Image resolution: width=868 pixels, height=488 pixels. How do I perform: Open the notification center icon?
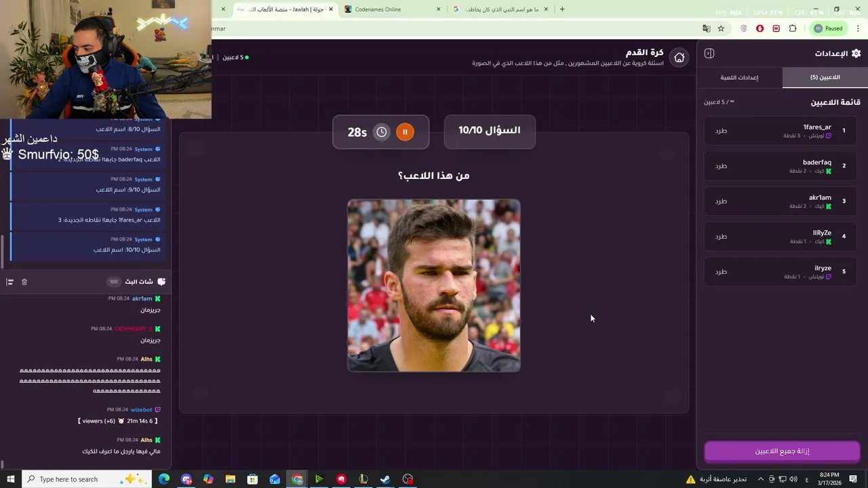853,479
